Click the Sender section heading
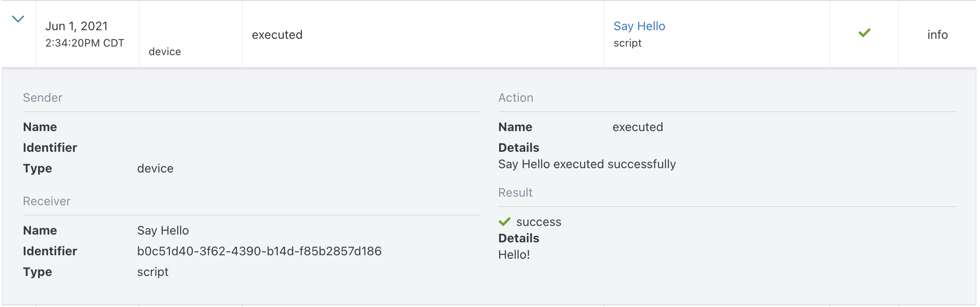This screenshot has height=307, width=980. pyautogui.click(x=43, y=98)
